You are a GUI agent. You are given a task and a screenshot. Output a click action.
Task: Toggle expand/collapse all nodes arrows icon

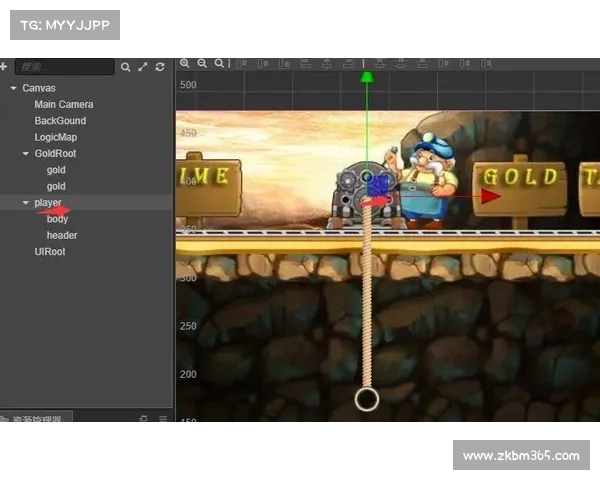[143, 67]
